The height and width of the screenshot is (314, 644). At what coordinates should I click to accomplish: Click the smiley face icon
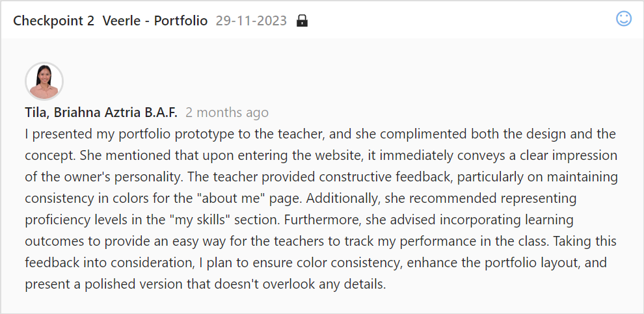point(623,18)
